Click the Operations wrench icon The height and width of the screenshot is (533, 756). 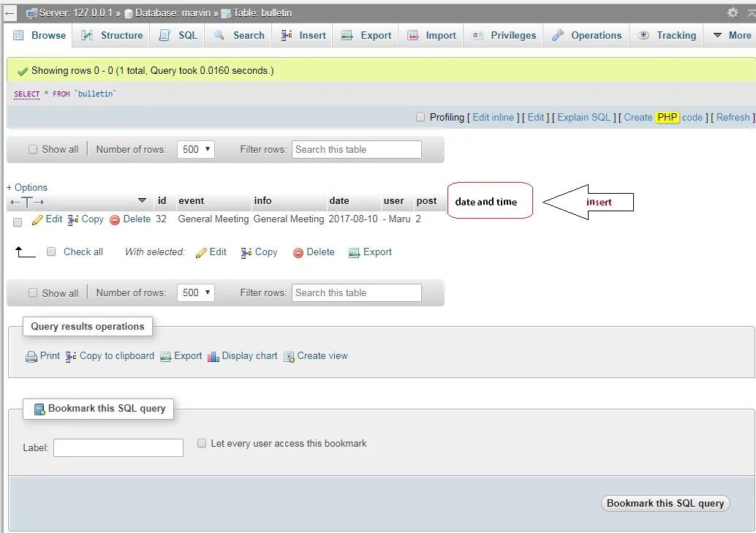pyautogui.click(x=558, y=35)
